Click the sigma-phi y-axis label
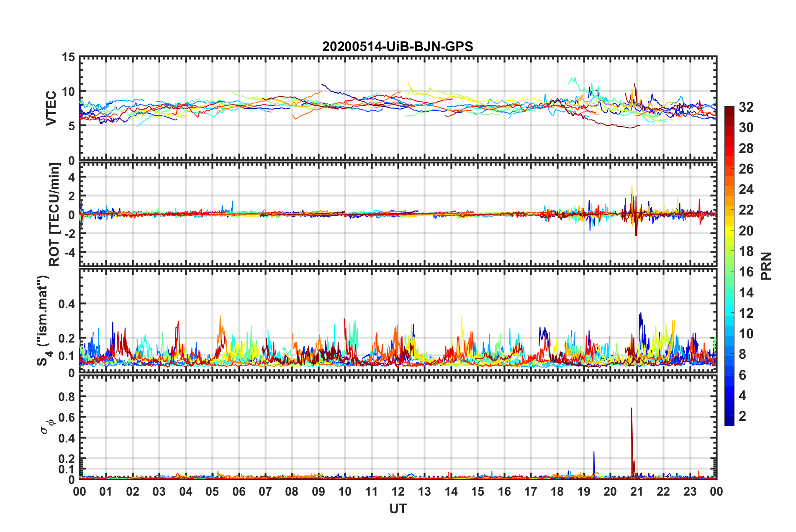The image size is (796, 532). pos(47,426)
